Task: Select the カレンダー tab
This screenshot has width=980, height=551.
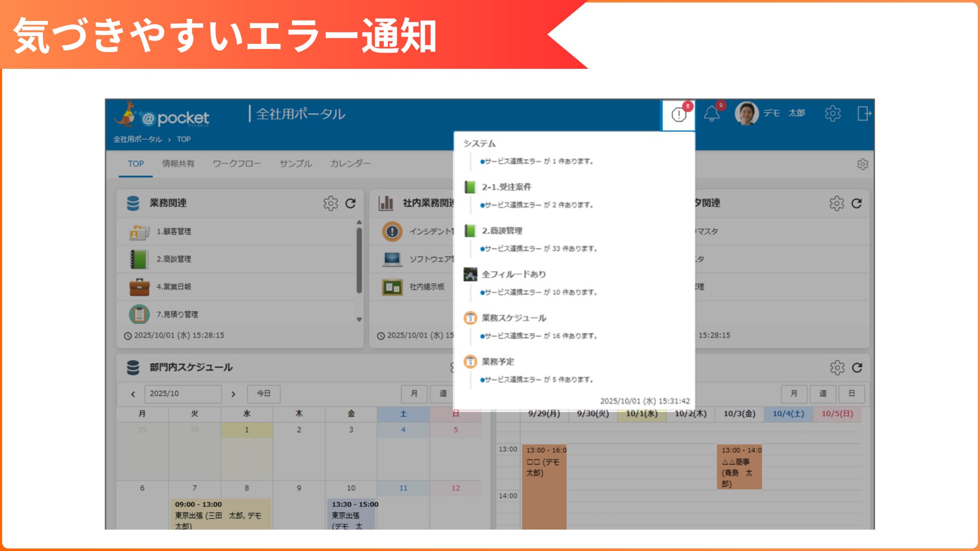Action: (x=350, y=164)
